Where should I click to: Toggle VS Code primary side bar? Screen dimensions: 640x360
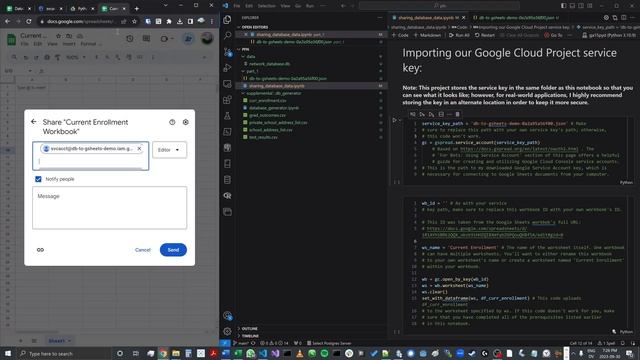(563, 6)
